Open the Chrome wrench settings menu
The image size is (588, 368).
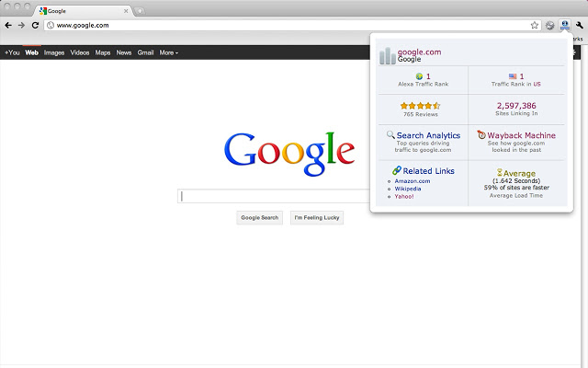tap(578, 26)
